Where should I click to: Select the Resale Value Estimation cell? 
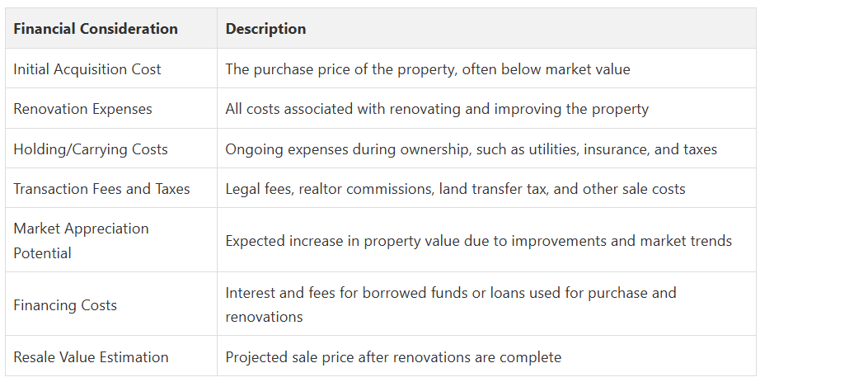(91, 357)
